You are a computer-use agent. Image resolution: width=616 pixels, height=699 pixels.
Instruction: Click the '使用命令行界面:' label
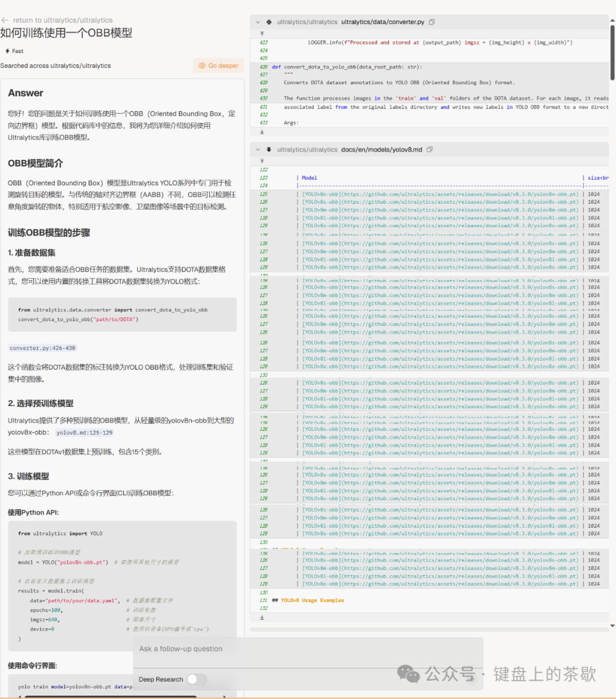click(x=33, y=666)
